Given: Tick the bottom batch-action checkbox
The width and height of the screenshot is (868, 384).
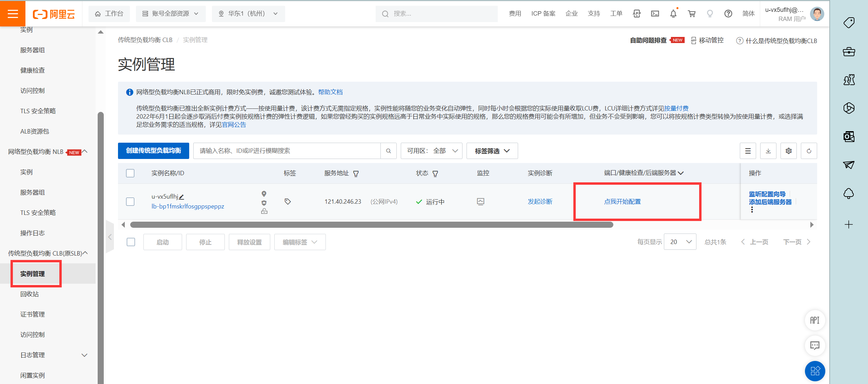Looking at the screenshot, I should pyautogui.click(x=131, y=242).
